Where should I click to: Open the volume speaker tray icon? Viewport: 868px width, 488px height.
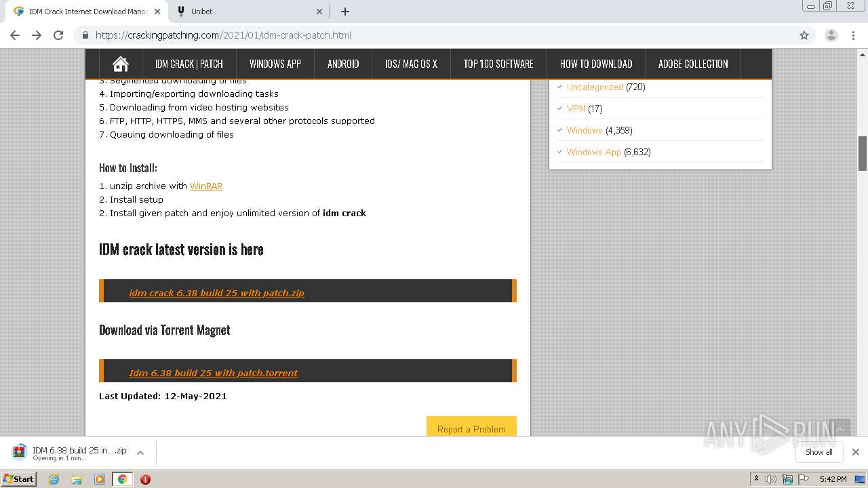point(771,479)
